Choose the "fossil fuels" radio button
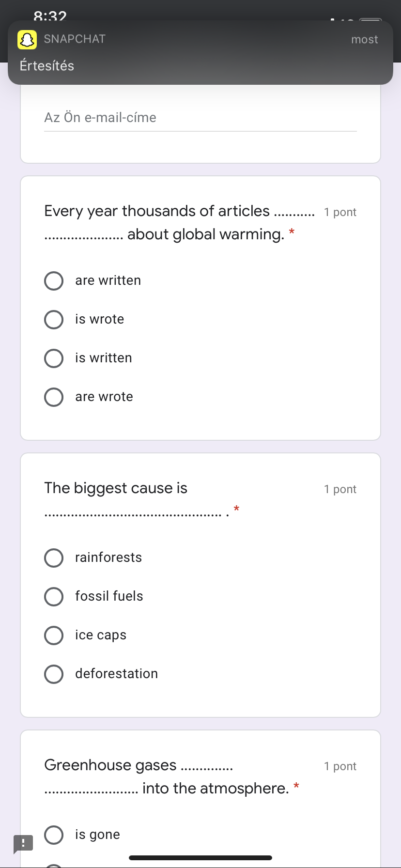The width and height of the screenshot is (401, 868). [x=54, y=597]
